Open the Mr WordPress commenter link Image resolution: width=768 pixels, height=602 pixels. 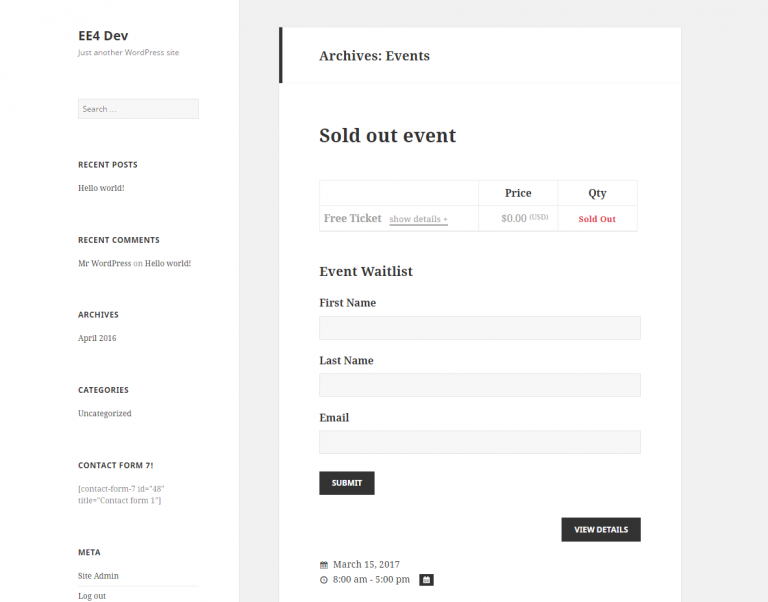[x=104, y=264]
